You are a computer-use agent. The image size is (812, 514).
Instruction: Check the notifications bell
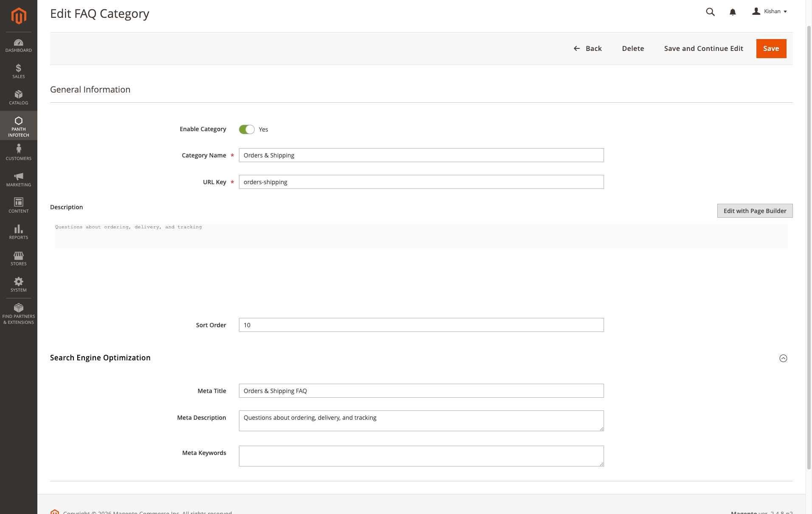click(732, 12)
